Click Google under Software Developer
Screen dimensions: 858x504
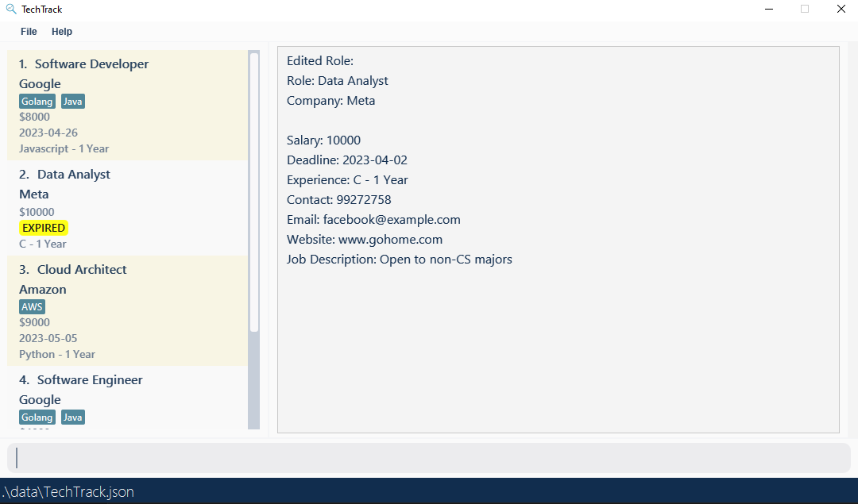click(40, 84)
